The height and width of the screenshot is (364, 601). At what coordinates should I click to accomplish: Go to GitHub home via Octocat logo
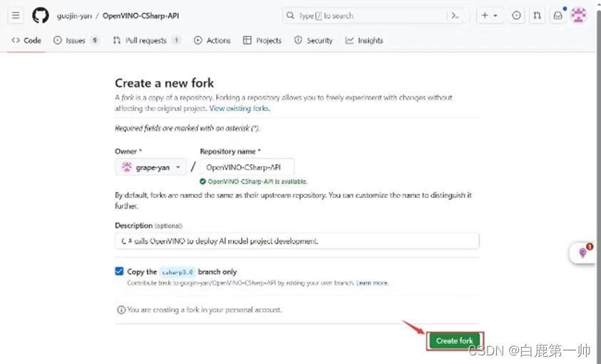pyautogui.click(x=40, y=16)
